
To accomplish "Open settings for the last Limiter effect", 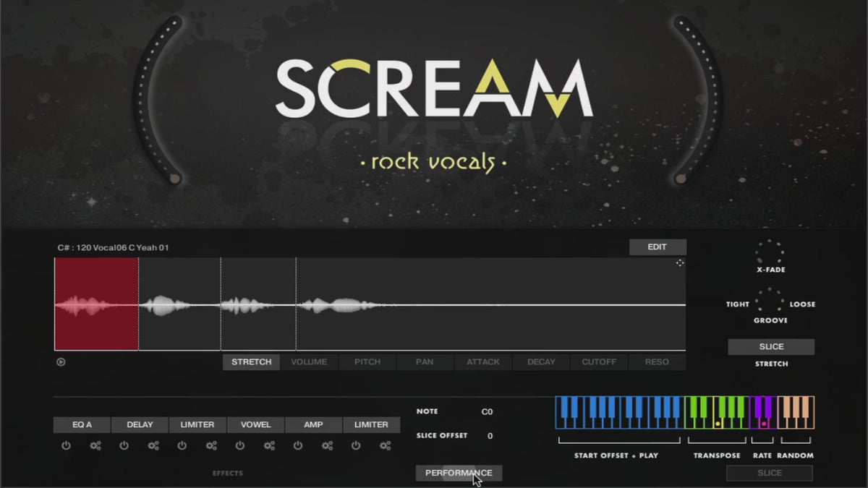I will coord(385,446).
